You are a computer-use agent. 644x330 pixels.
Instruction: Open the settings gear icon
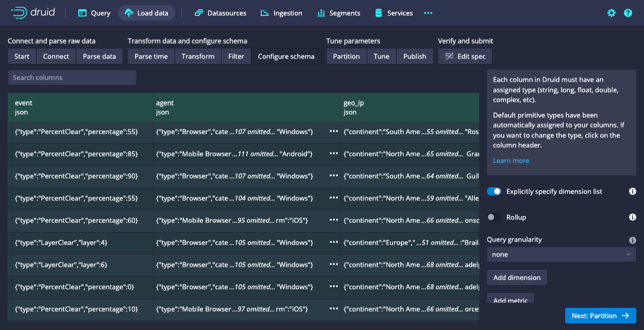point(612,13)
